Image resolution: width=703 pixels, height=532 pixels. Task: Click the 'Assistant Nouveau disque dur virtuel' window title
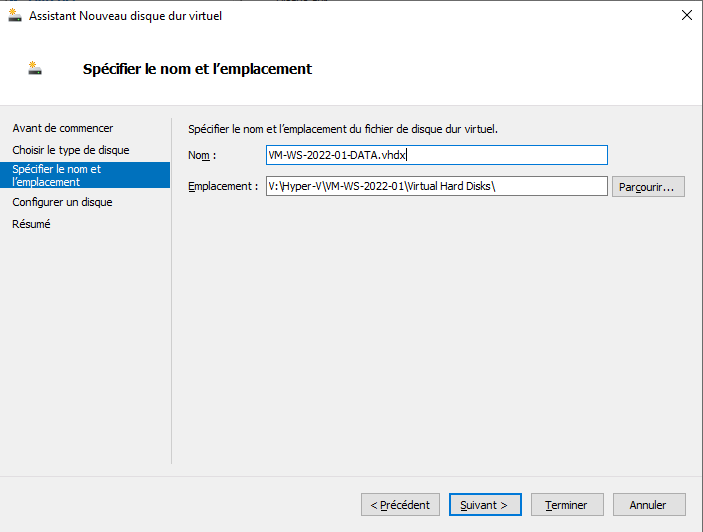(x=125, y=15)
